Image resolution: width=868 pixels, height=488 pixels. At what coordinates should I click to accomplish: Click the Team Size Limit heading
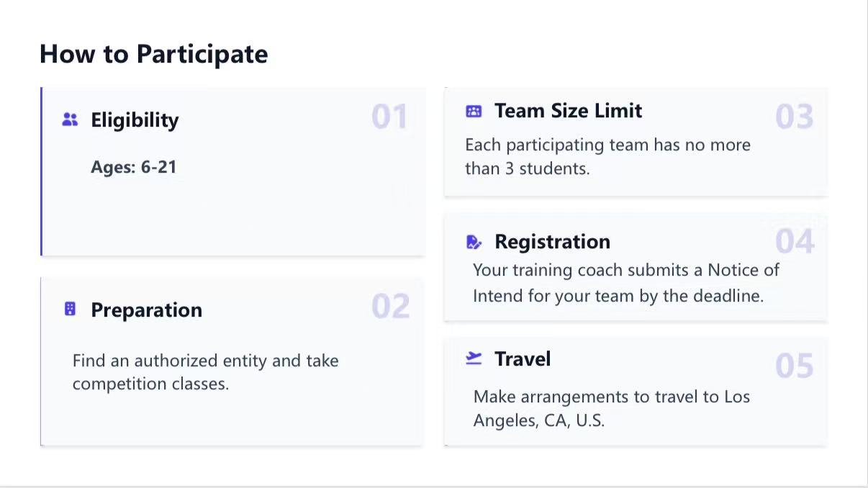568,111
